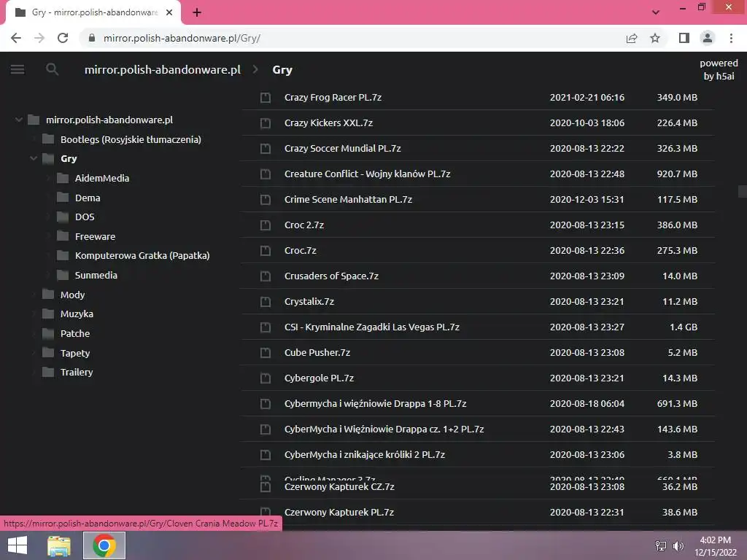
Task: Download Czerwony Kapturek CZ.7z
Action: 339,486
